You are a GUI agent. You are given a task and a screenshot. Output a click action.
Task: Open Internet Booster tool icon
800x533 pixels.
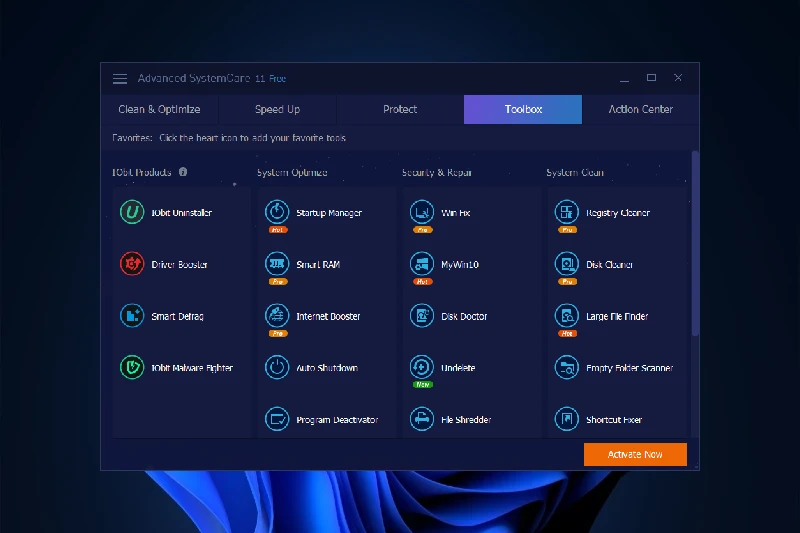[277, 316]
